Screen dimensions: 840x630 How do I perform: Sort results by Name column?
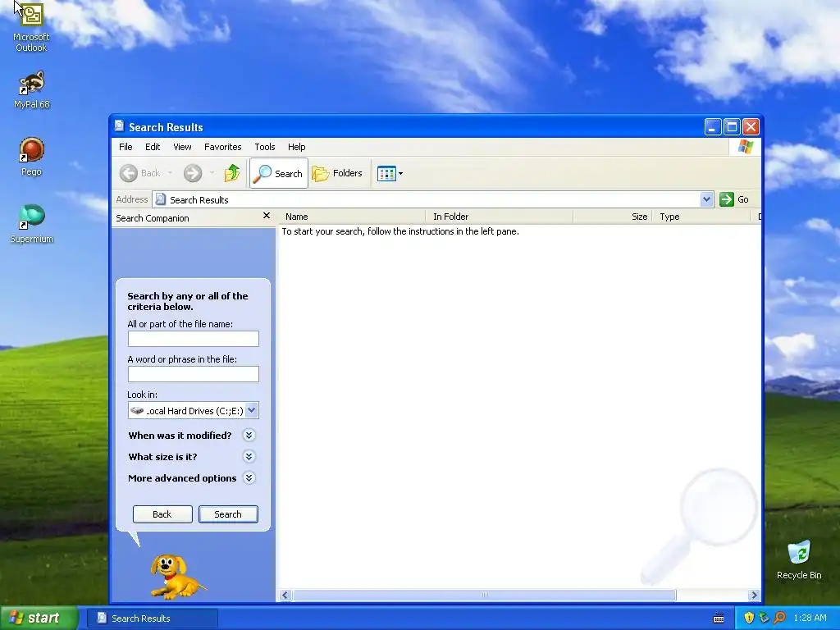coord(353,217)
